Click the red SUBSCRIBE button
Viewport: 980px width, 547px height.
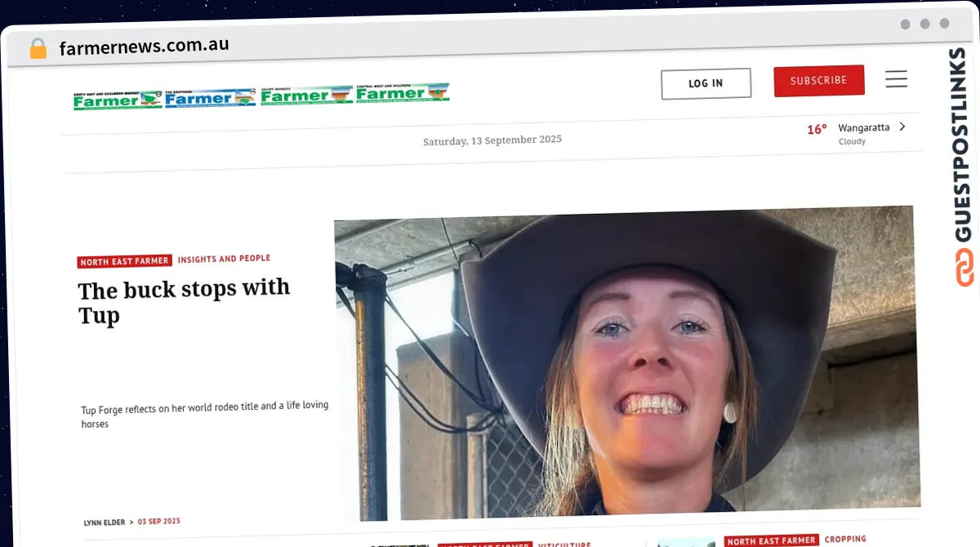point(818,81)
